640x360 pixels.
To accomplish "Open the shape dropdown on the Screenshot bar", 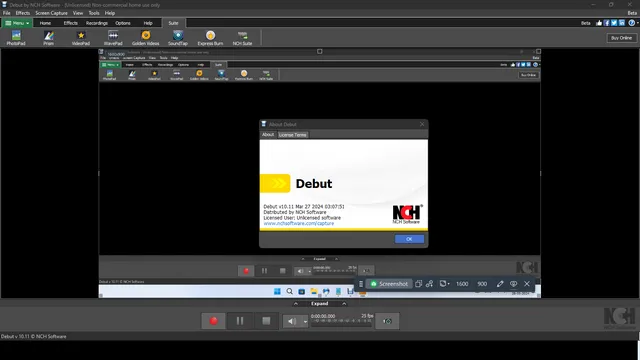I will coord(444,284).
